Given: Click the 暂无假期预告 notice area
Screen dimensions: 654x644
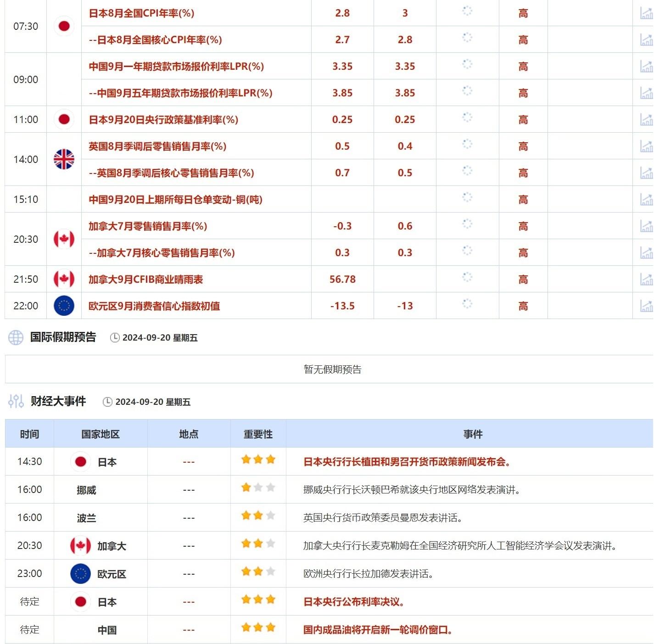Looking at the screenshot, I should (333, 370).
